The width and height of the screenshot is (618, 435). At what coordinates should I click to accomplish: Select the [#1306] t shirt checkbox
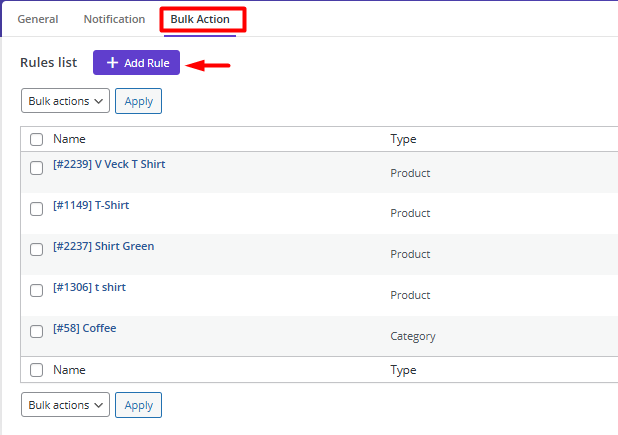click(x=37, y=291)
